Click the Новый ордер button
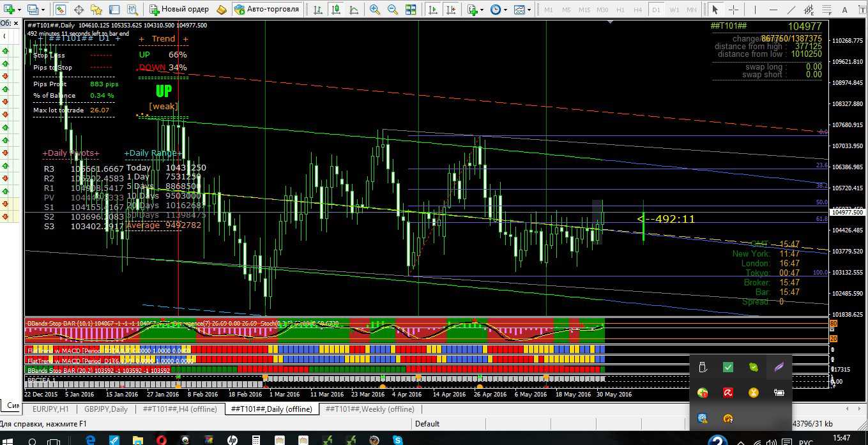 [x=179, y=10]
